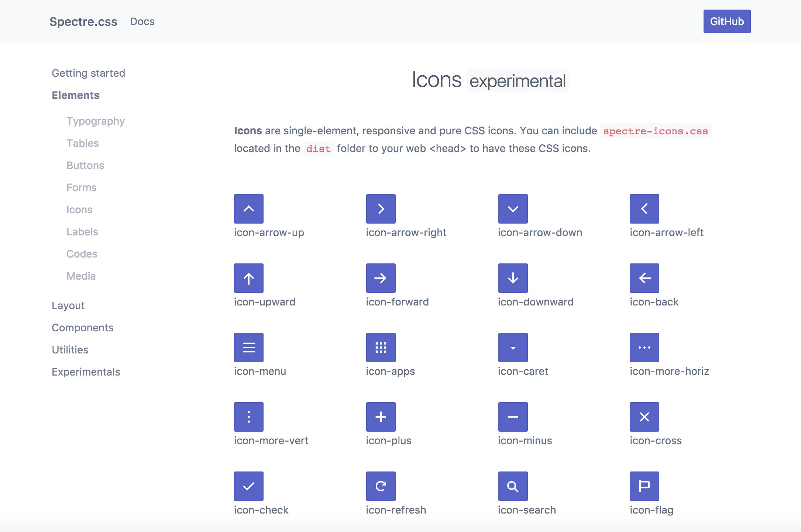This screenshot has height=532, width=801.
Task: Click the 'icon-search' text label
Action: pos(527,510)
